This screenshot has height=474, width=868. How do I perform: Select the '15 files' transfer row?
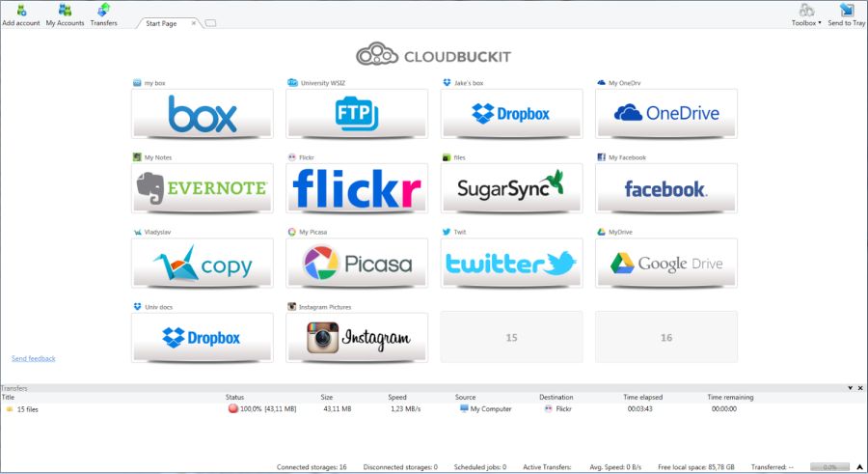click(434, 409)
